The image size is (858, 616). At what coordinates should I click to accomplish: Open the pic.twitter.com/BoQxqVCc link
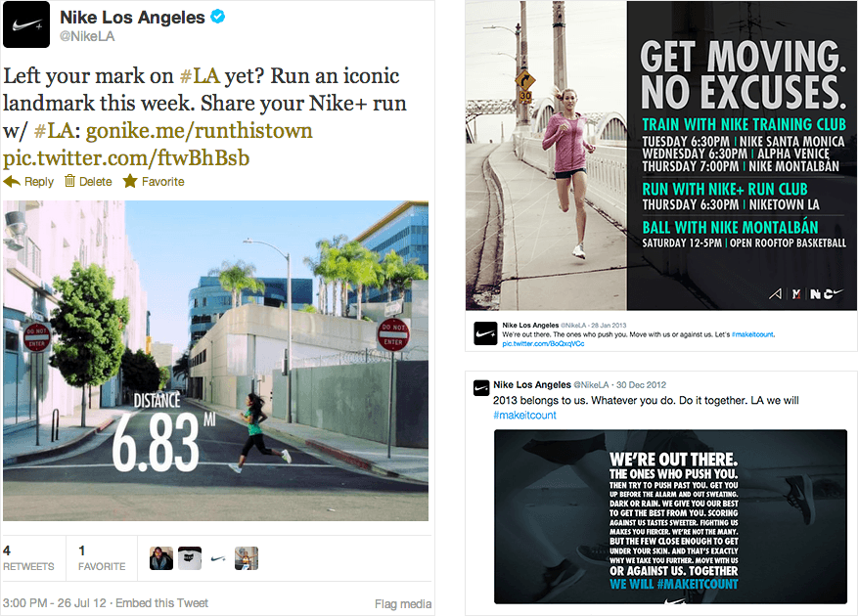[543, 343]
